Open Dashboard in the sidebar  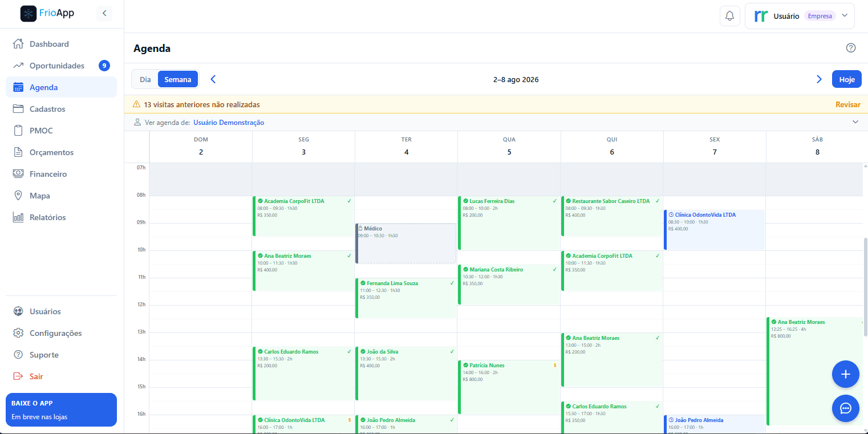tap(61, 44)
